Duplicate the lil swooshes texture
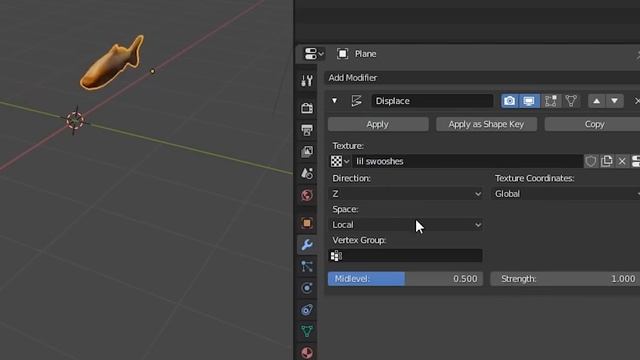This screenshot has width=640, height=360. (607, 161)
